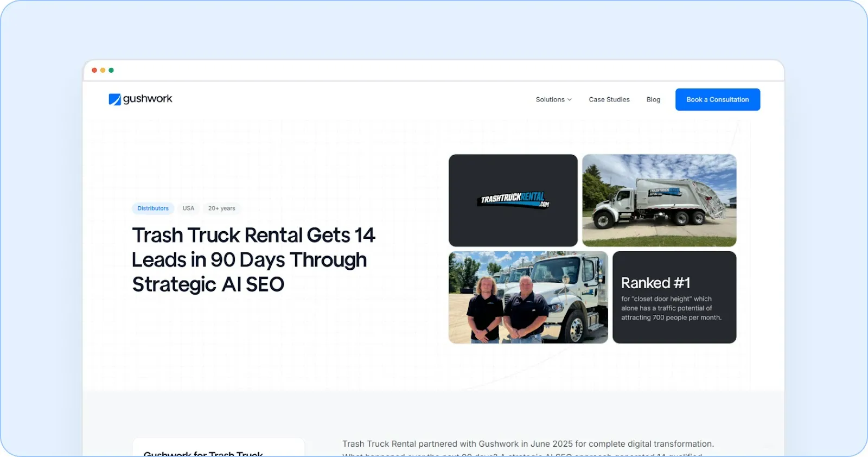This screenshot has width=868, height=457.
Task: Click the 20+ years tag
Action: point(222,208)
